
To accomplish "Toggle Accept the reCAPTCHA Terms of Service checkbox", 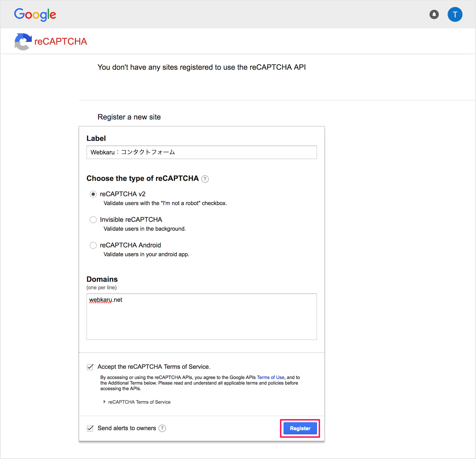I will pyautogui.click(x=90, y=367).
